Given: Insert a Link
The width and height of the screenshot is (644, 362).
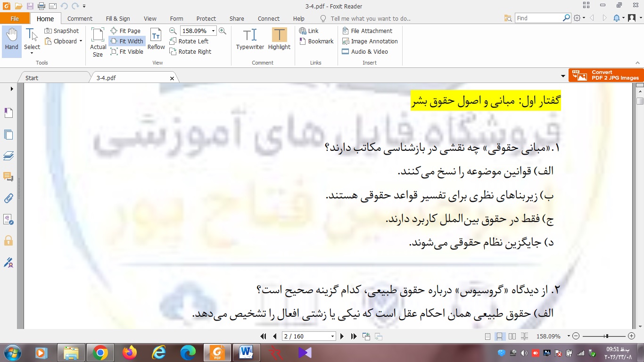Looking at the screenshot, I should tap(309, 31).
